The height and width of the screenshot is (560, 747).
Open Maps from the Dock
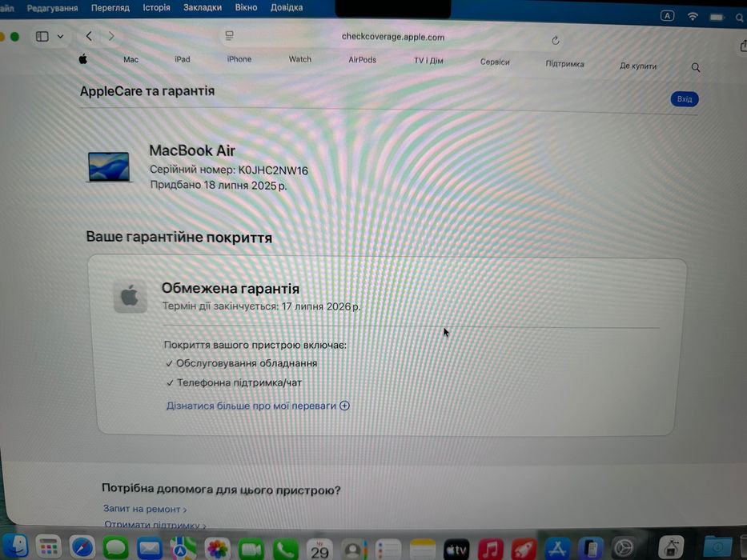click(x=183, y=549)
